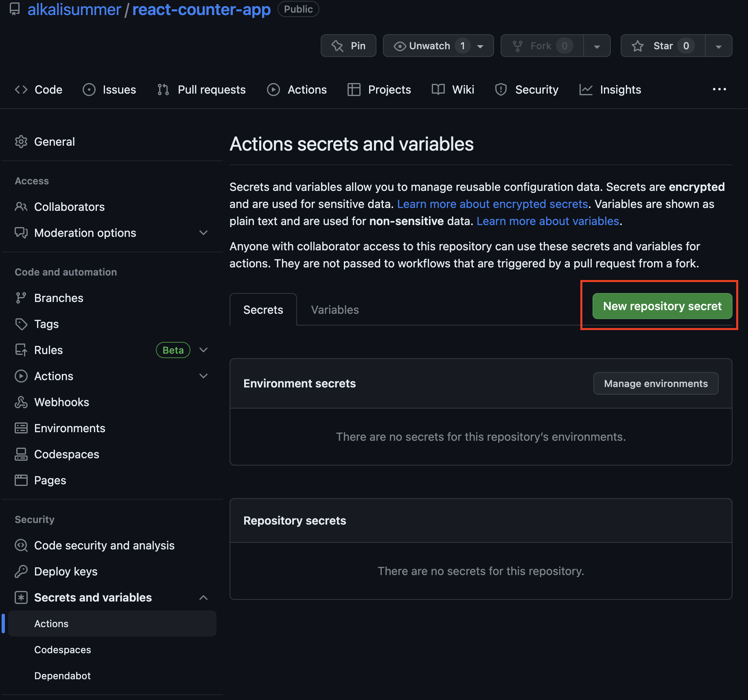Star the repository

click(x=663, y=46)
